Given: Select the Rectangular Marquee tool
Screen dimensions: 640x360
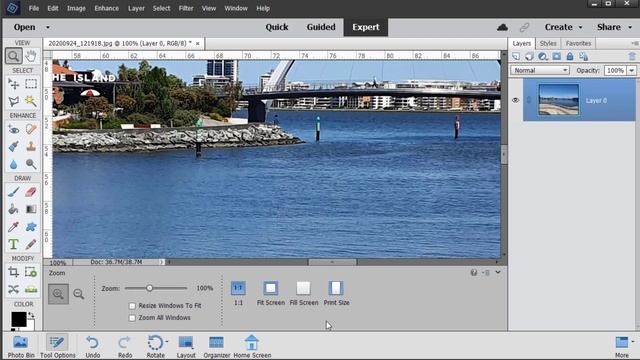Looking at the screenshot, I should [x=31, y=84].
